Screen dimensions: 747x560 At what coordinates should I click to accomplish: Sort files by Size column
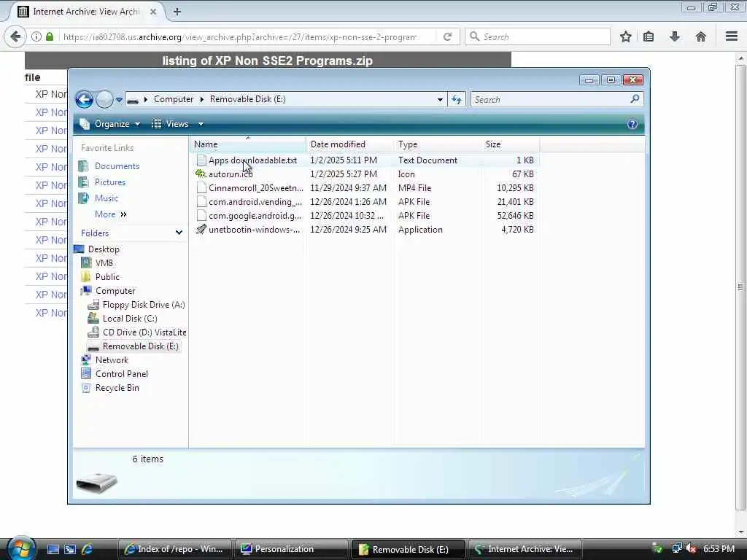pyautogui.click(x=510, y=144)
